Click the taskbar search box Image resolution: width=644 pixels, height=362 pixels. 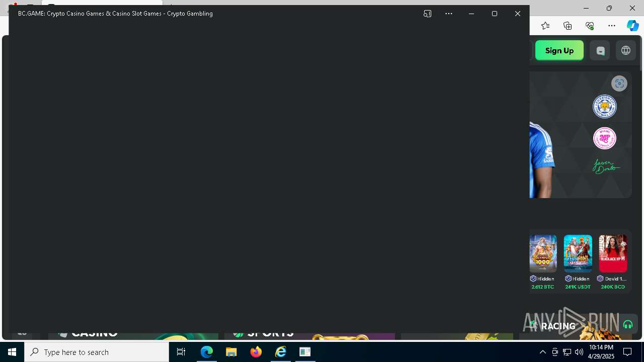click(x=97, y=352)
